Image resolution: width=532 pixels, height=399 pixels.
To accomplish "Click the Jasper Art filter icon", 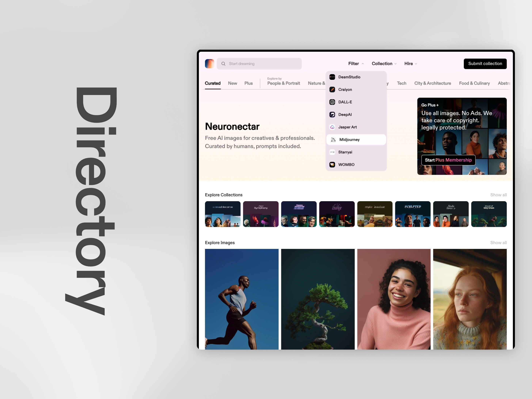I will point(333,127).
